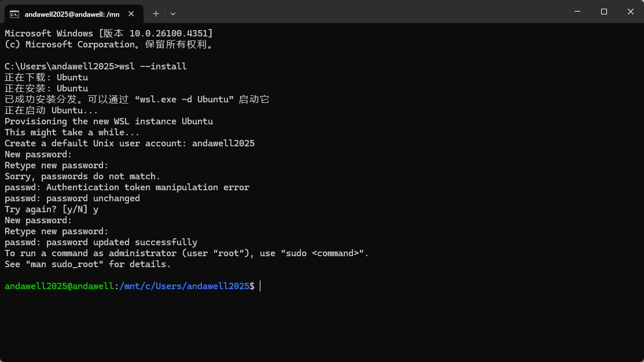Minimize the terminal window
Viewport: 644px width, 362px height.
(577, 12)
